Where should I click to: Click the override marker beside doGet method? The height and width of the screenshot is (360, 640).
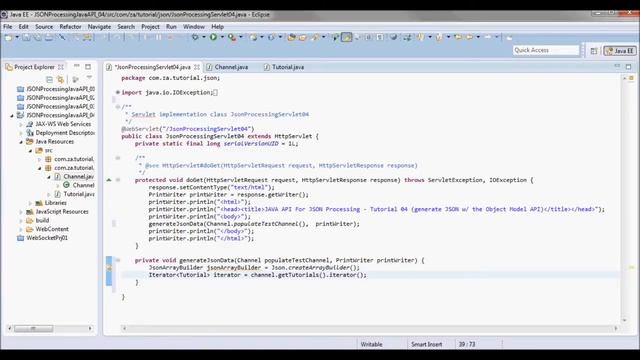[109, 180]
